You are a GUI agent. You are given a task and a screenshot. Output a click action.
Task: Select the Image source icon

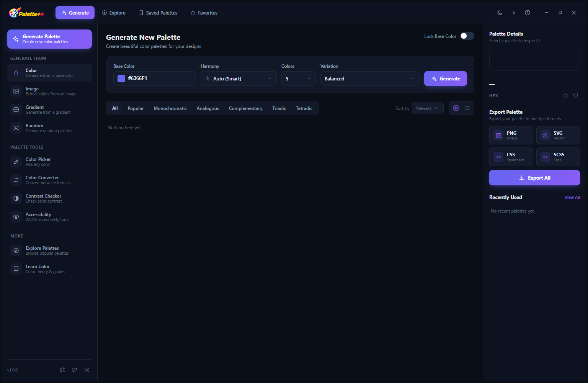16,91
